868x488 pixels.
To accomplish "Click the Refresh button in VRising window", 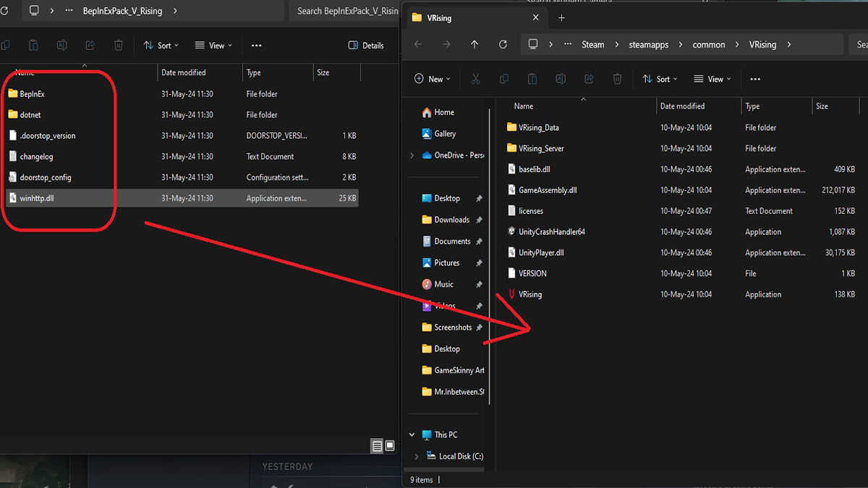I will pyautogui.click(x=503, y=44).
